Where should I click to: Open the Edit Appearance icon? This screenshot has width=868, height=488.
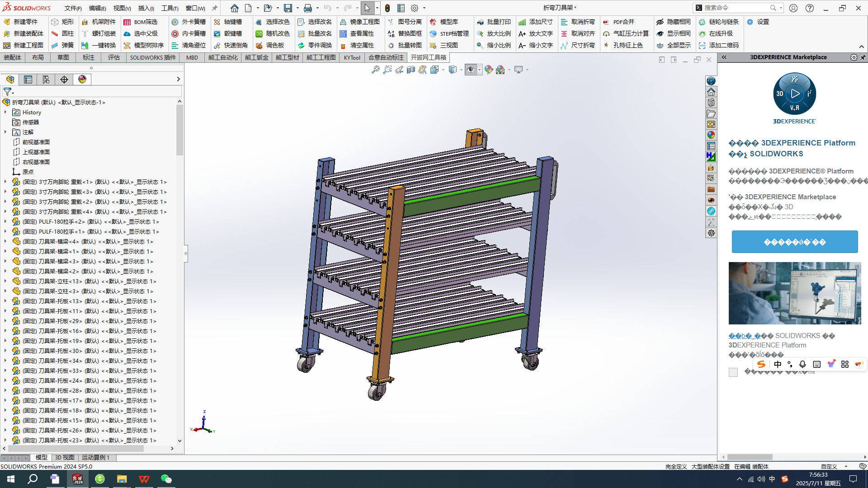(488, 70)
